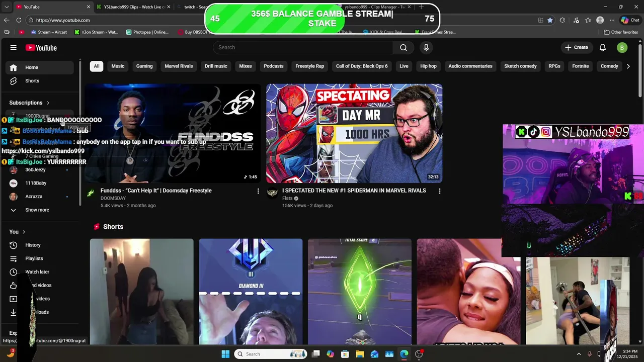Expand the You section chevron
Image resolution: width=644 pixels, height=362 pixels.
tap(24, 232)
